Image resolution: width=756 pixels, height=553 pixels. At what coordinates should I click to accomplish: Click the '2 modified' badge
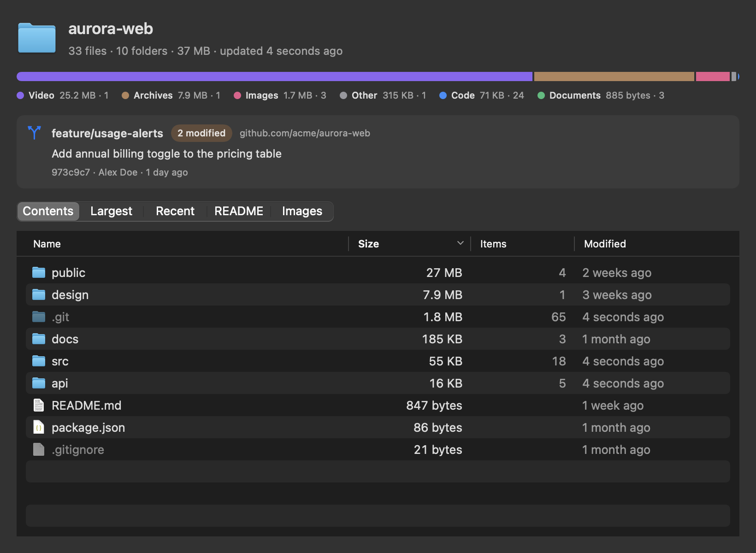pyautogui.click(x=201, y=133)
